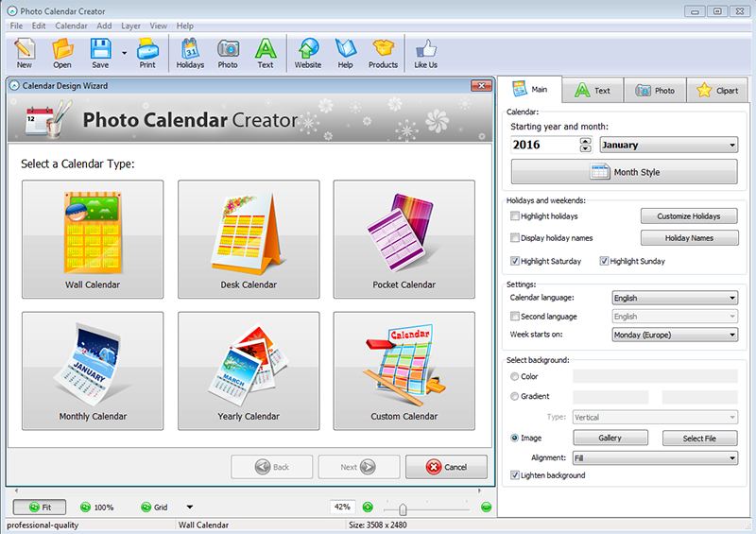This screenshot has width=756, height=534.
Task: Click the Select File button
Action: pos(699,438)
